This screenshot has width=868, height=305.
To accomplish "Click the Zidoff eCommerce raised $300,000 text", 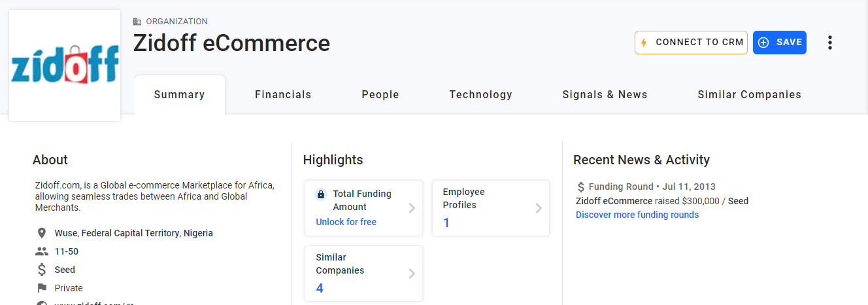I will [662, 201].
